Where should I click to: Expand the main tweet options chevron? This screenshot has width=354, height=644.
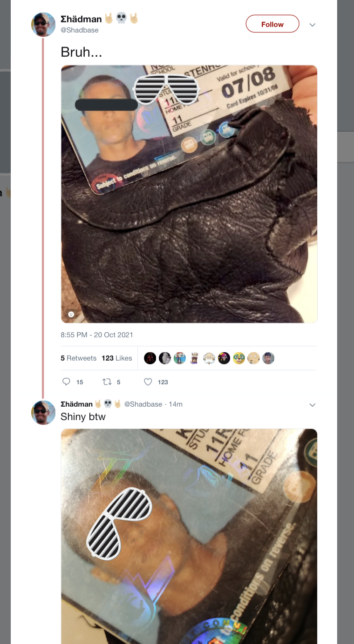[313, 25]
